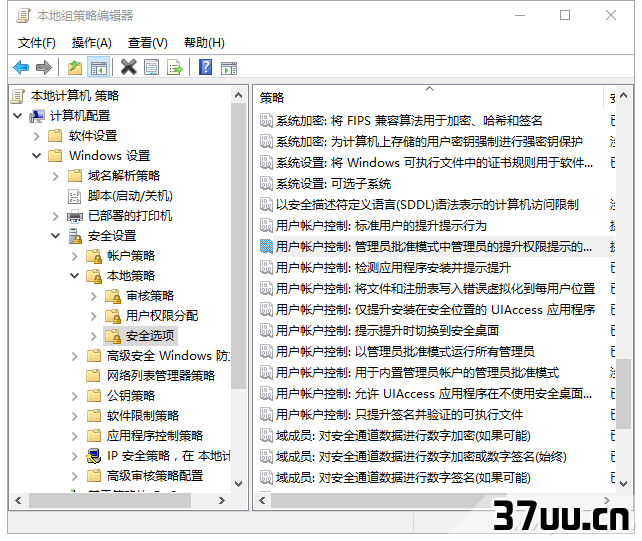Click the 已部署的打印机 printer icon
This screenshot has height=541, width=642.
pos(75,216)
